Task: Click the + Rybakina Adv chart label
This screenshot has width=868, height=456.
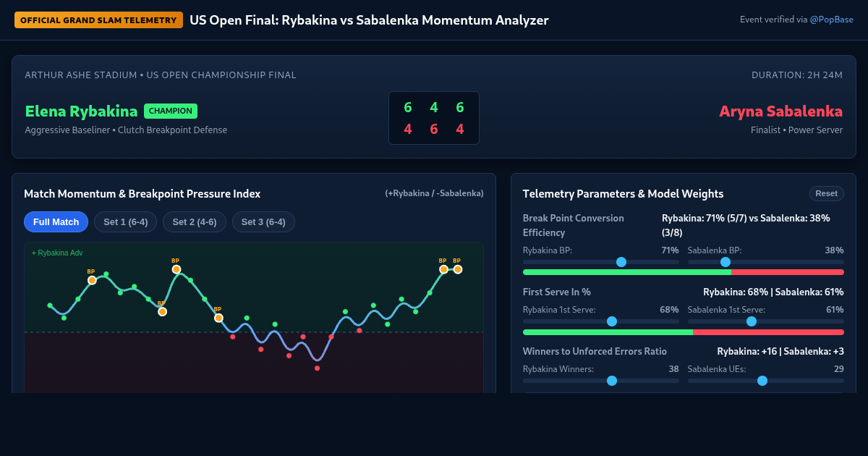Action: click(x=57, y=253)
